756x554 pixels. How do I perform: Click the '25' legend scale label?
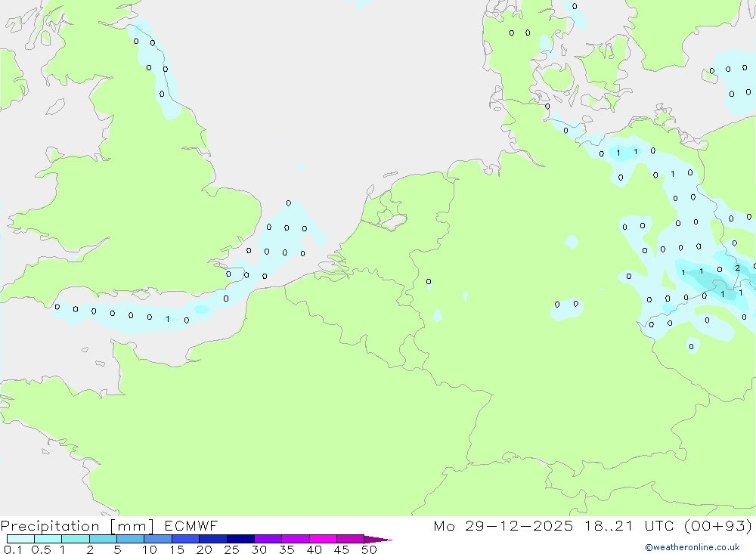(x=231, y=549)
